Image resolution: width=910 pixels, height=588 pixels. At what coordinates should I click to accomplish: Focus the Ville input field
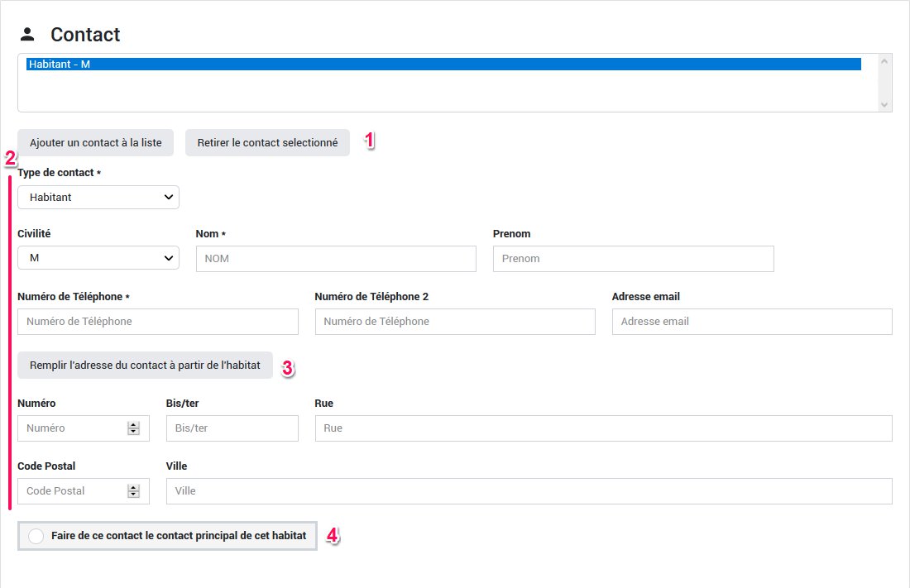pos(529,491)
